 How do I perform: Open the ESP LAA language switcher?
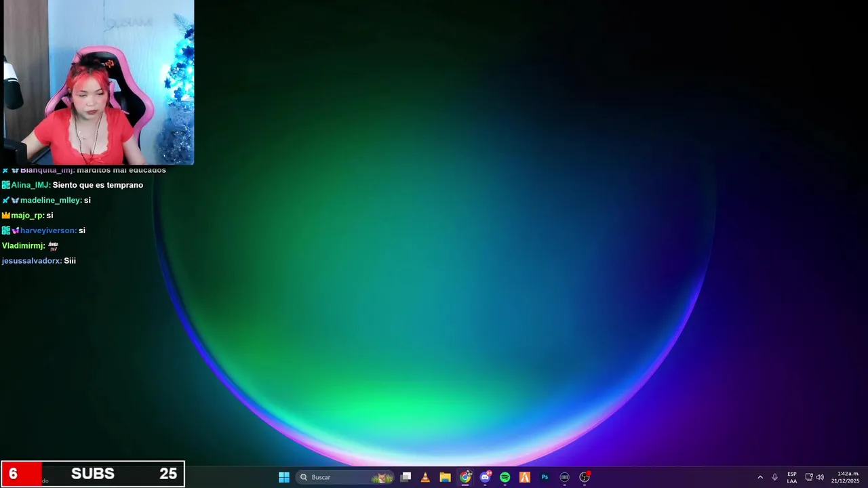click(x=791, y=477)
